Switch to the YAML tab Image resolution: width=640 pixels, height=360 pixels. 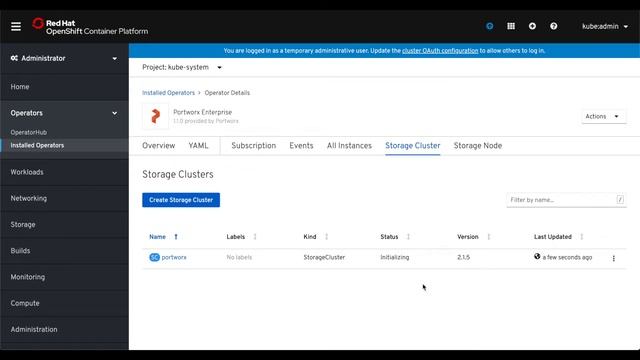(x=198, y=146)
